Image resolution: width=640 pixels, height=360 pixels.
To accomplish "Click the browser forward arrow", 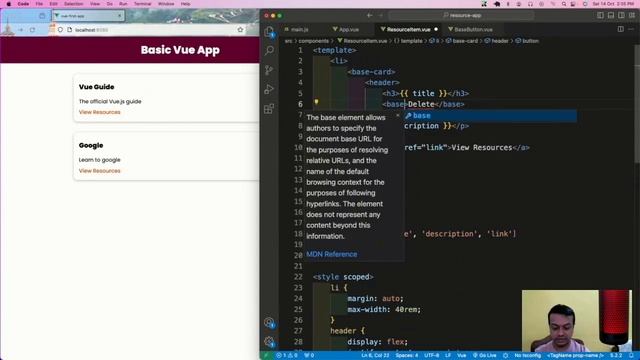I will click(x=20, y=30).
